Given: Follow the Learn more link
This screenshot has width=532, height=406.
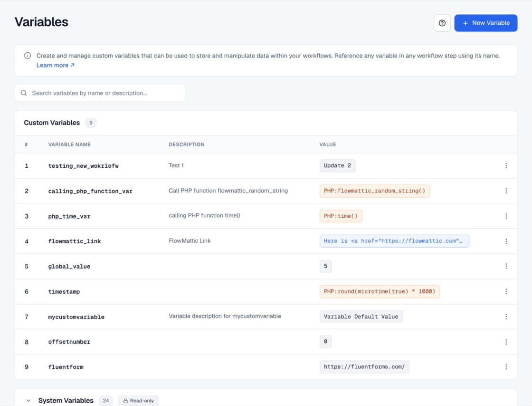Looking at the screenshot, I should [56, 65].
